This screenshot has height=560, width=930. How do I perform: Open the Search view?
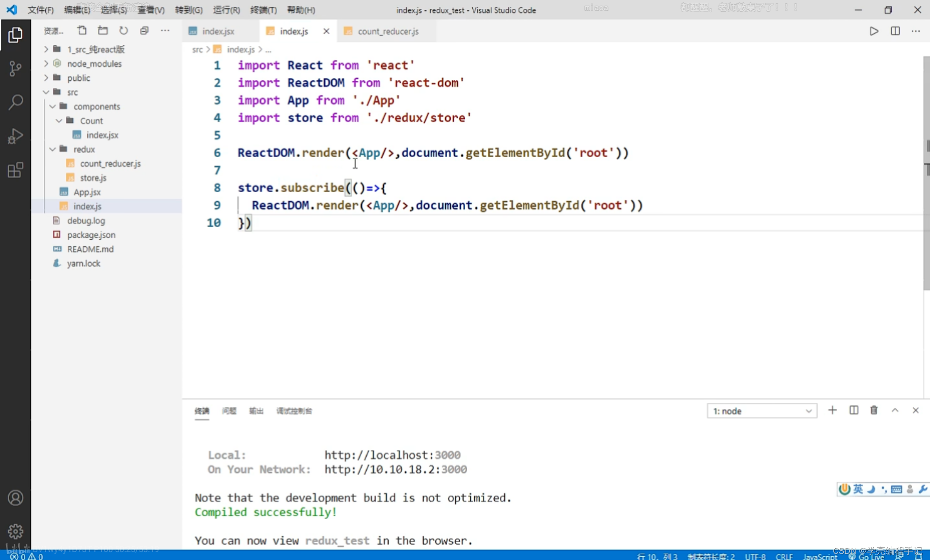tap(15, 102)
